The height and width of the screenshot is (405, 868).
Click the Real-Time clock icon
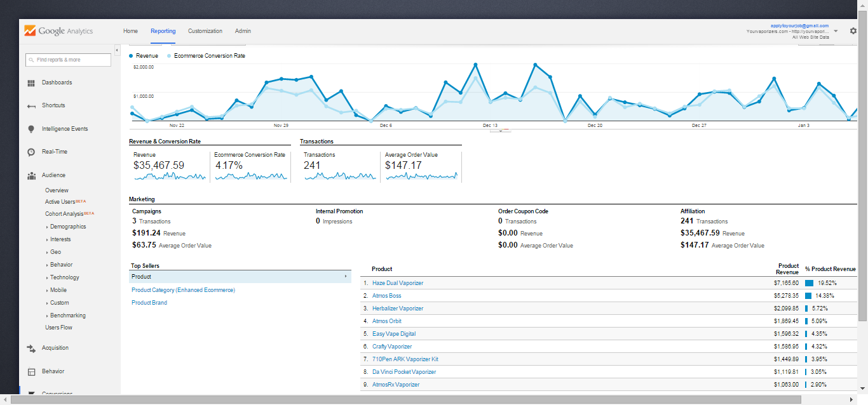[x=31, y=152]
